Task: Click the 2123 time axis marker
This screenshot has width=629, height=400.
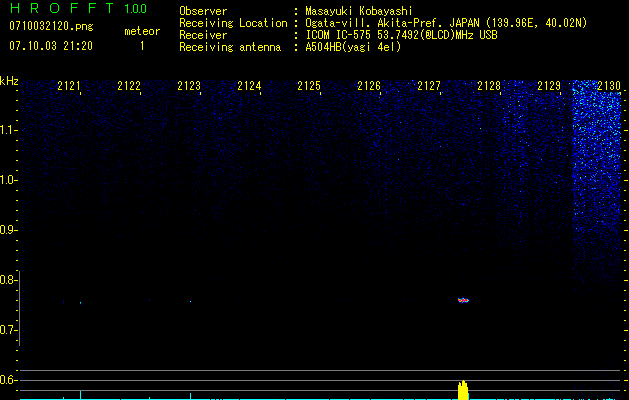Action: 189,86
